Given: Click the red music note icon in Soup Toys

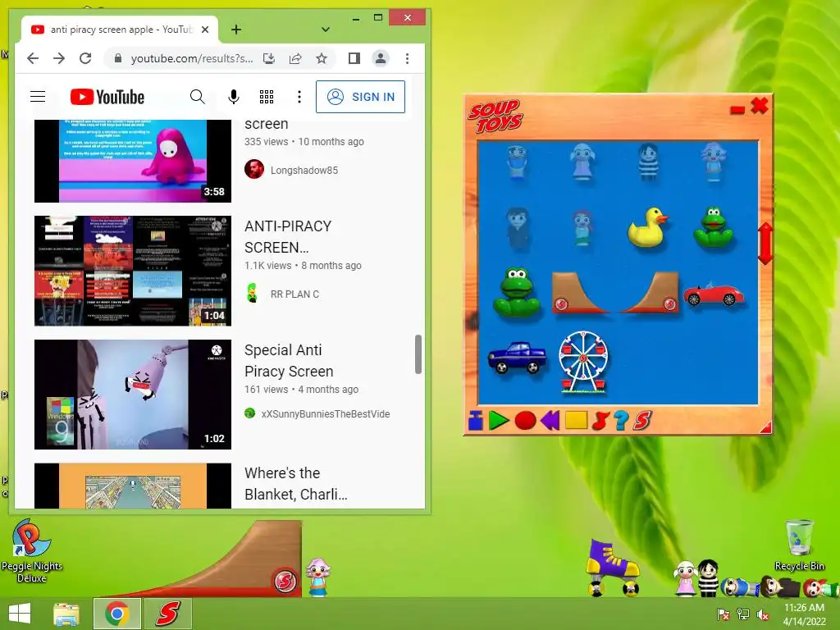Looking at the screenshot, I should tap(600, 421).
